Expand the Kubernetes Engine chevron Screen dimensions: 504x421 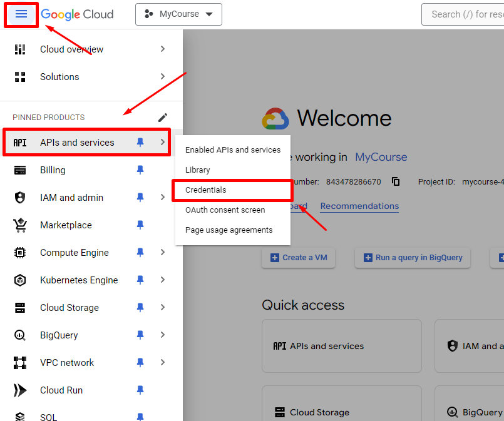click(x=163, y=280)
